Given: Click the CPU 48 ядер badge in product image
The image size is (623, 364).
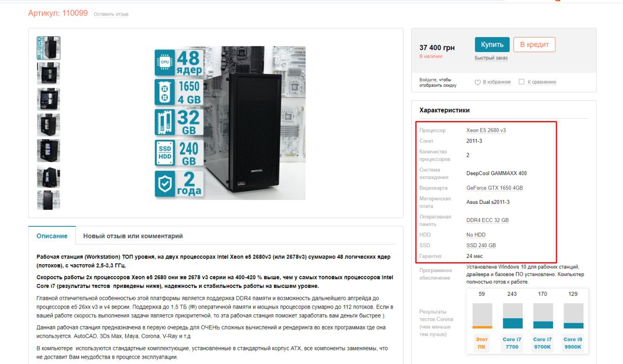Looking at the screenshot, I should click(178, 62).
